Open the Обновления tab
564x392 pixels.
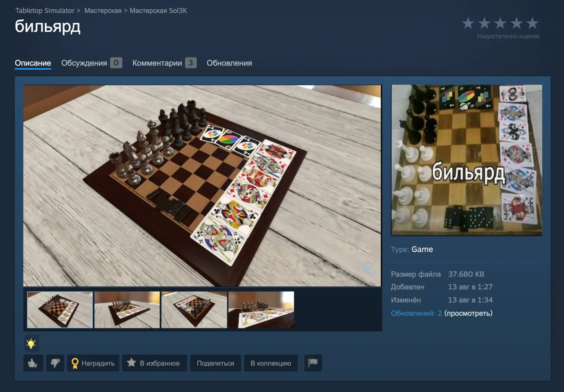tap(229, 63)
